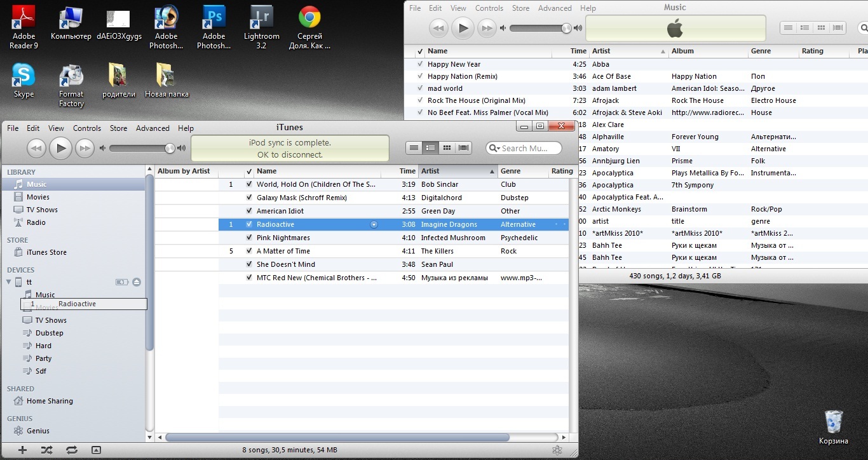The width and height of the screenshot is (868, 460).
Task: Switch front iTunes to grid view
Action: pyautogui.click(x=447, y=148)
